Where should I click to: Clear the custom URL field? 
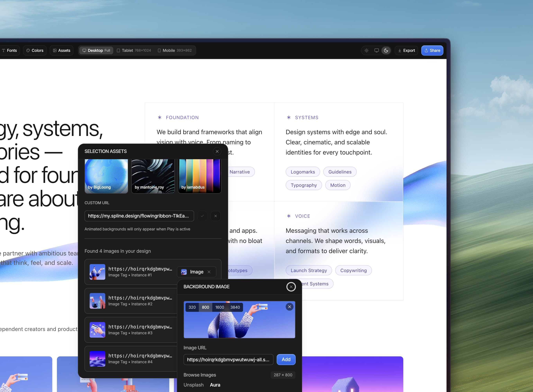click(x=215, y=216)
